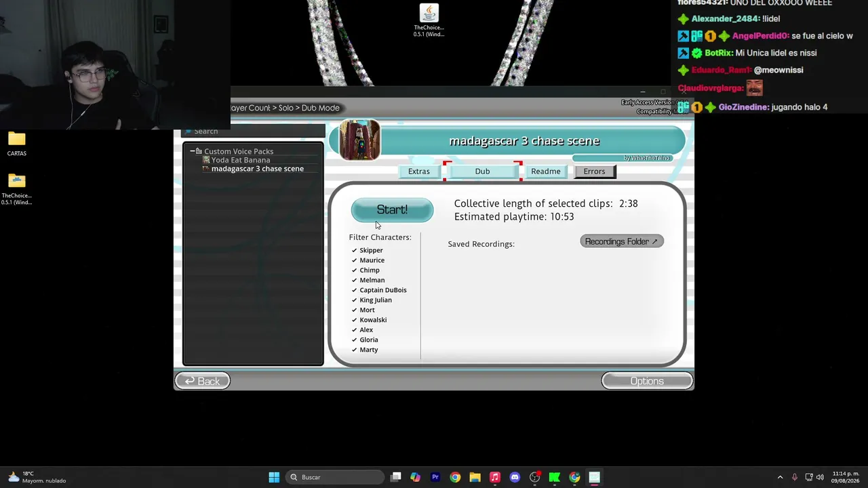868x488 pixels.
Task: Click the AngelPerdid0 username in chat
Action: [761, 36]
